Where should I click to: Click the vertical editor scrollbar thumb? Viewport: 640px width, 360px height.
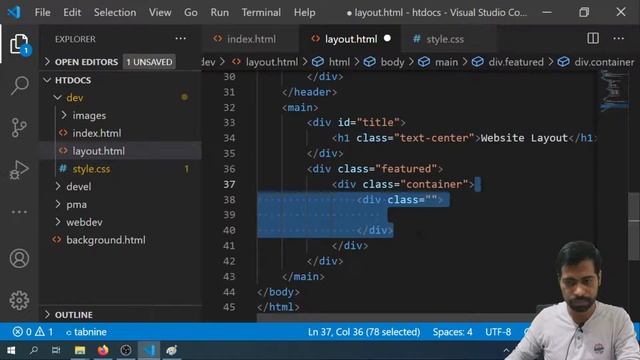click(x=634, y=226)
